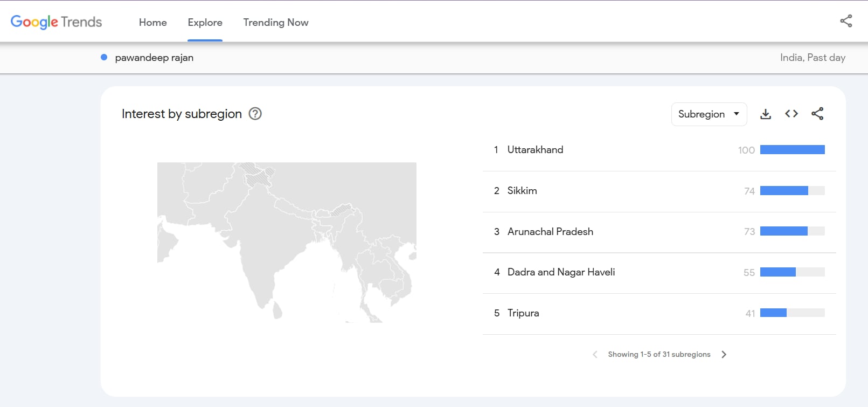This screenshot has height=407, width=868.
Task: Click the Google Trends logo
Action: point(56,22)
